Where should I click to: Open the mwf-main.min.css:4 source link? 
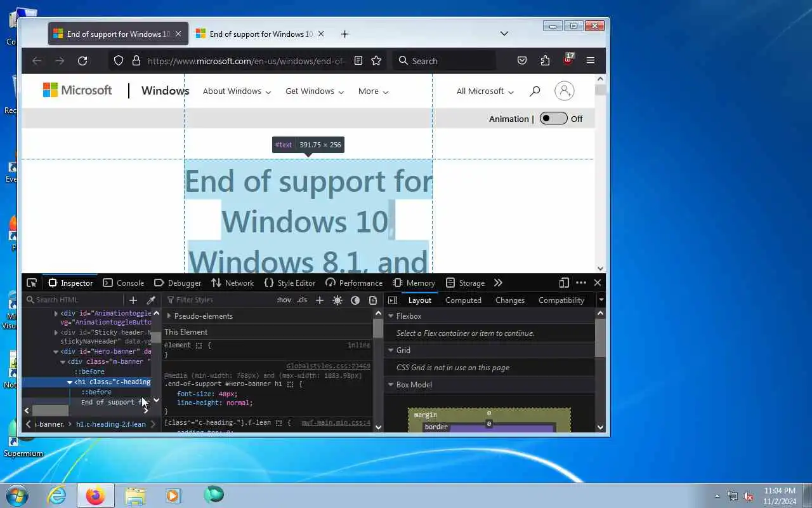click(336, 423)
